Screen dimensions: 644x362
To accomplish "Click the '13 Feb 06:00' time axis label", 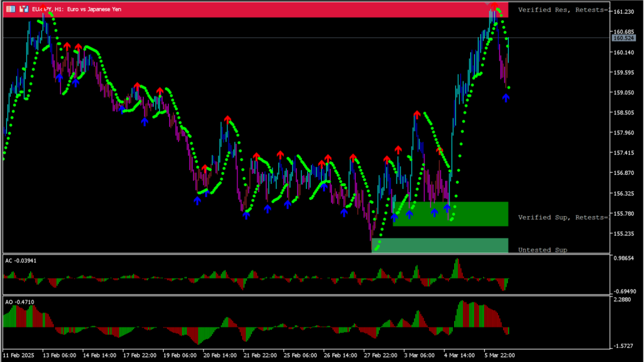I will click(60, 355).
